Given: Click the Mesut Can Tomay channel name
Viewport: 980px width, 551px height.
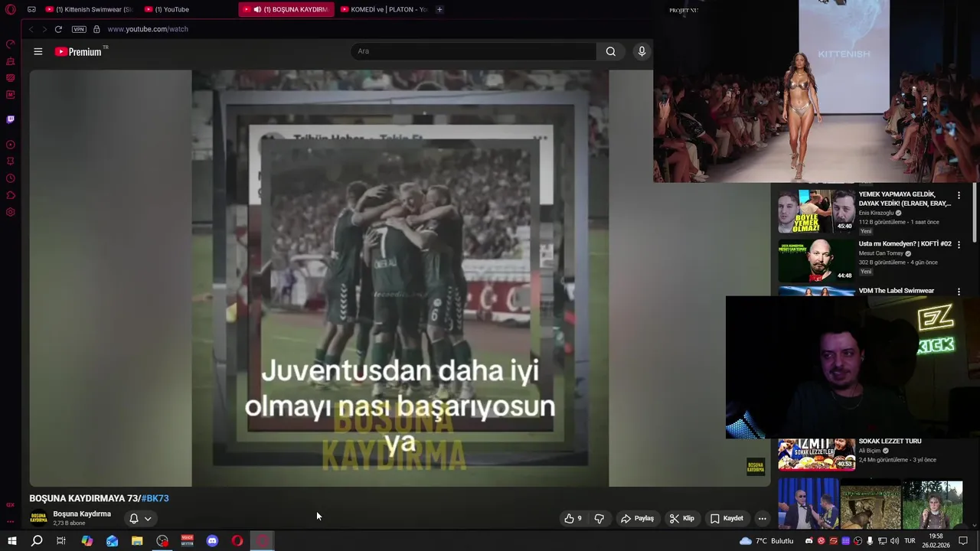Looking at the screenshot, I should (x=880, y=253).
